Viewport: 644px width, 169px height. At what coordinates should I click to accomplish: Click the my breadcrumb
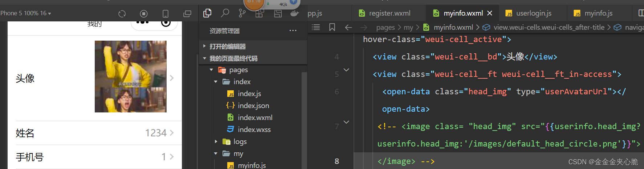pyautogui.click(x=408, y=27)
